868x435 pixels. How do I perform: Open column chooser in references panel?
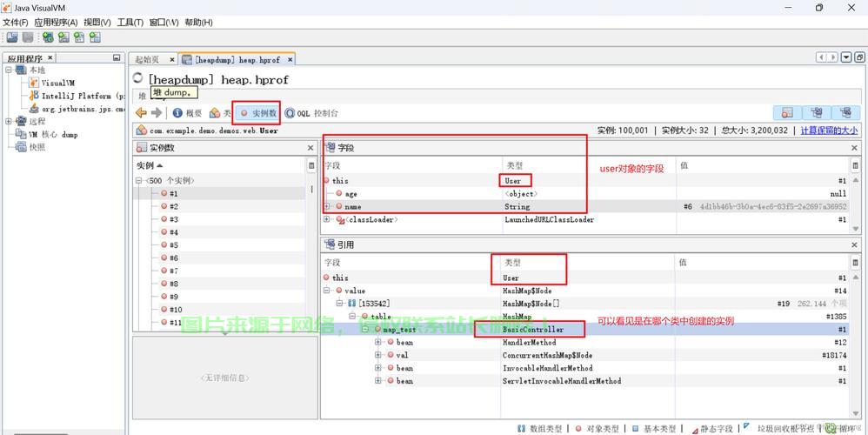(853, 263)
